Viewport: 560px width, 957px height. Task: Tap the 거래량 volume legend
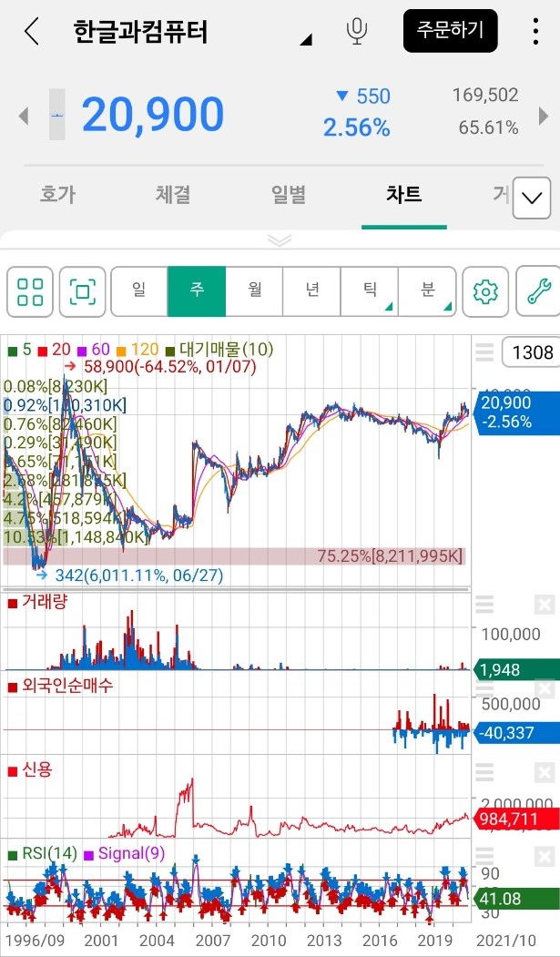coord(36,602)
